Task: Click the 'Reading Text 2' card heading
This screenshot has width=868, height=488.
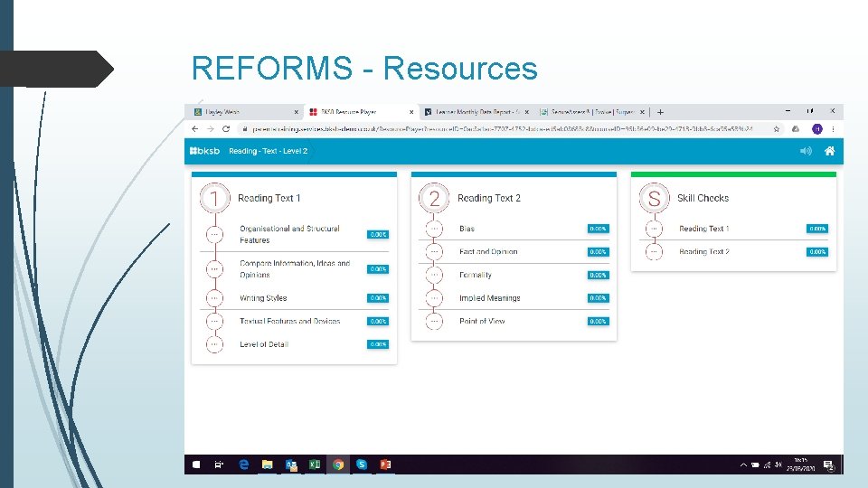Action: 489,198
